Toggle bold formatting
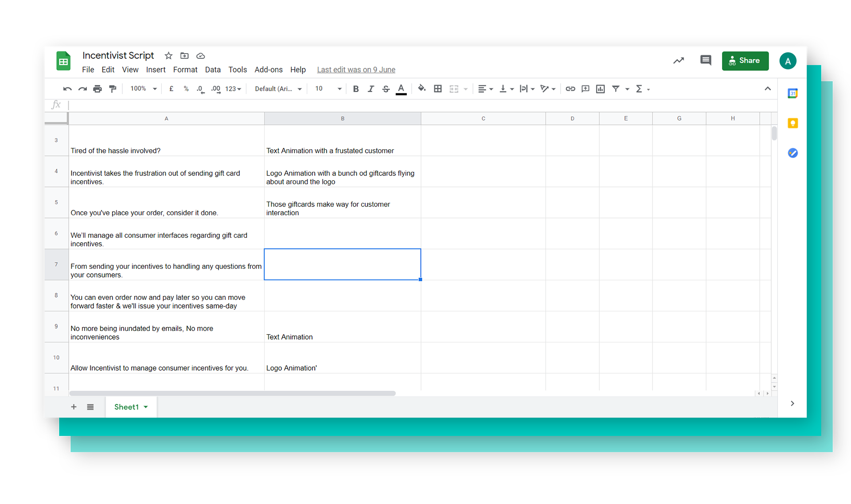Image resolution: width=851 pixels, height=504 pixels. (x=355, y=89)
